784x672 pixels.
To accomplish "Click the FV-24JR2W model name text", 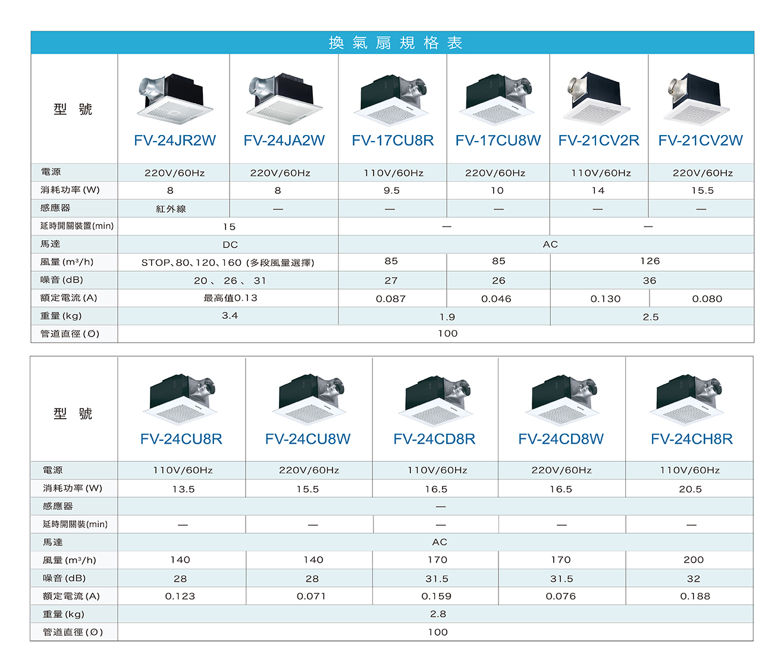I will tap(175, 140).
